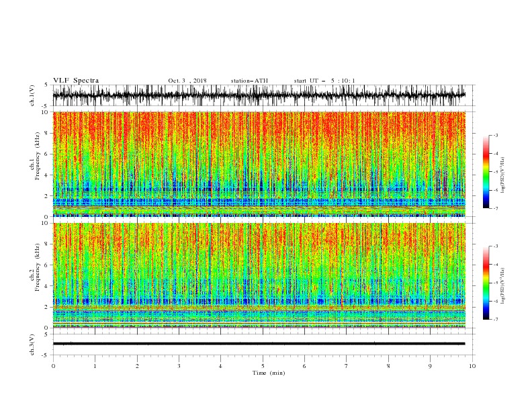The height and width of the screenshot is (411, 532).
Task: Click tick label "1" on the time axis
Action: point(95,366)
